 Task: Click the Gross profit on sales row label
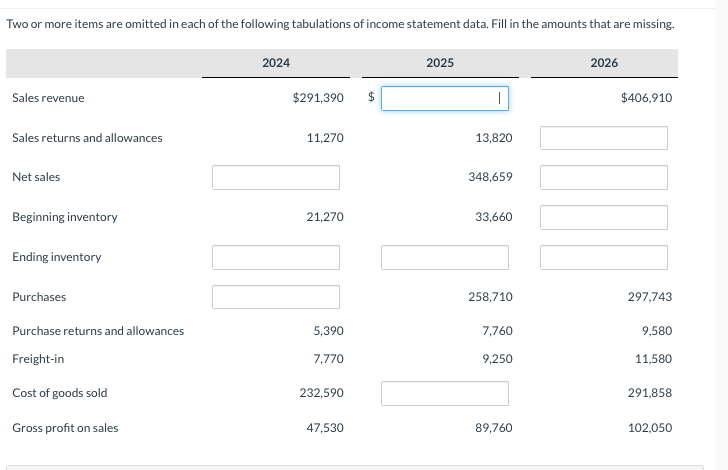65,428
